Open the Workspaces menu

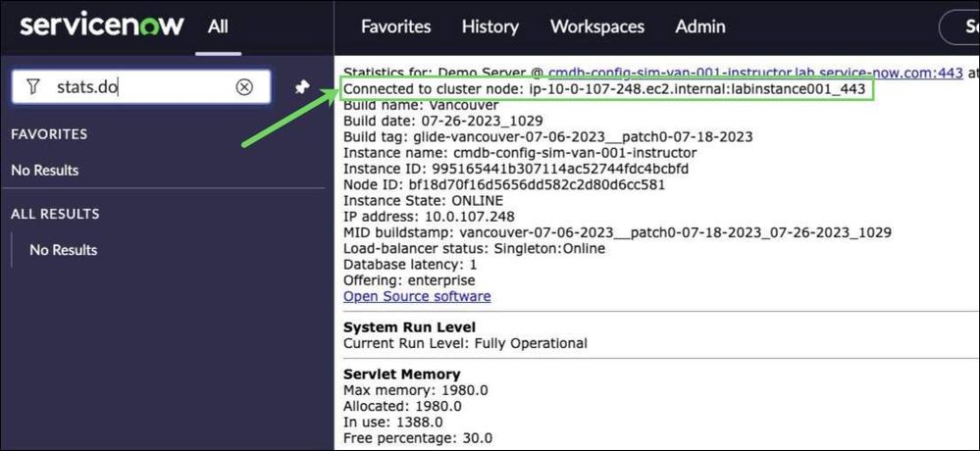(x=597, y=26)
